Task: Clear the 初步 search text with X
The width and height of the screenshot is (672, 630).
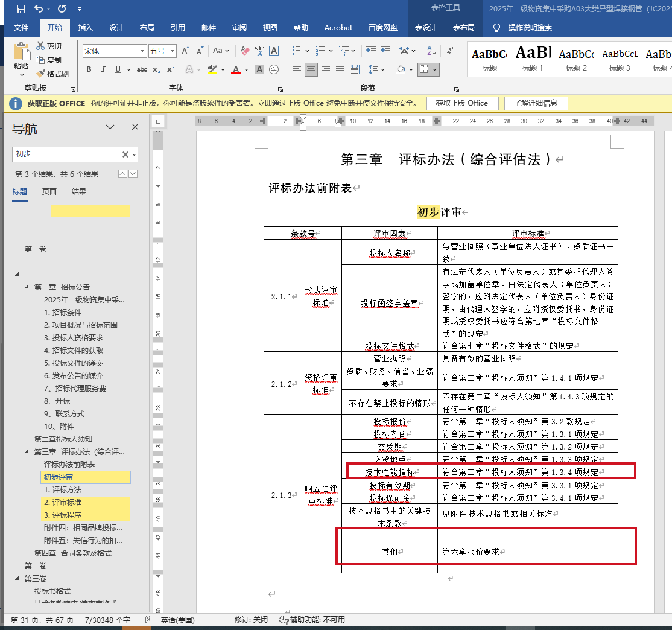Action: [125, 154]
